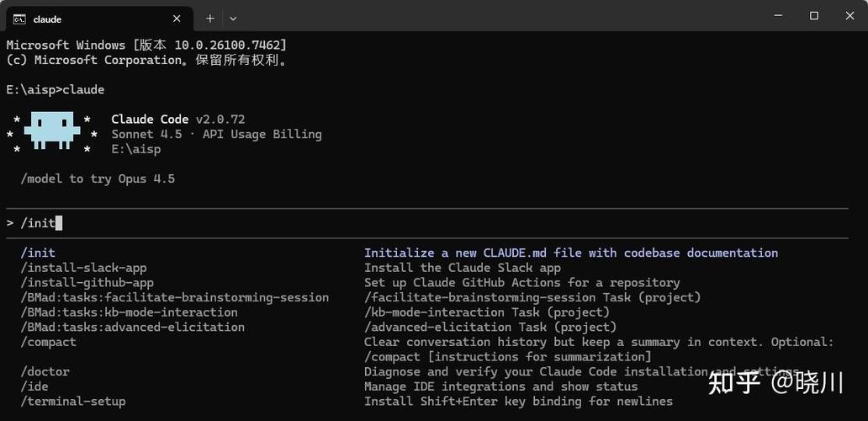Click the '(c) Microsoft Corporation' copyright line
The width and height of the screenshot is (868, 421).
148,60
